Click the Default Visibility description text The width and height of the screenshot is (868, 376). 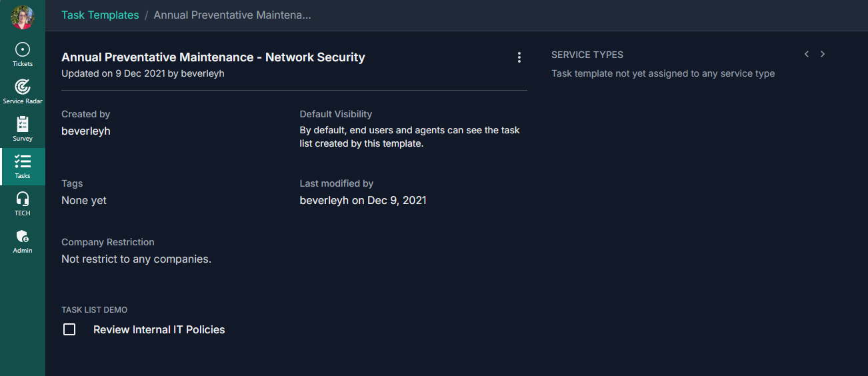click(x=409, y=137)
